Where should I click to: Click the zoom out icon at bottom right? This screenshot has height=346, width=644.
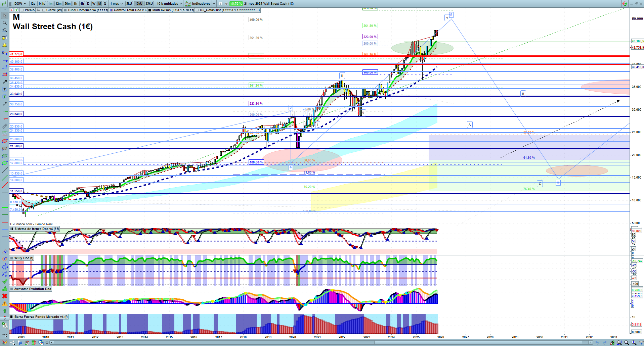click(627, 343)
